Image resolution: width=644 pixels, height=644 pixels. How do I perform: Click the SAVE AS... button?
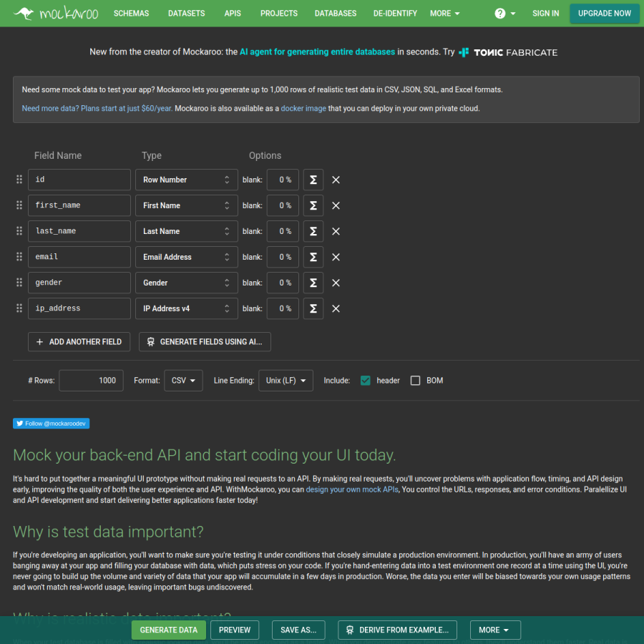click(x=298, y=630)
